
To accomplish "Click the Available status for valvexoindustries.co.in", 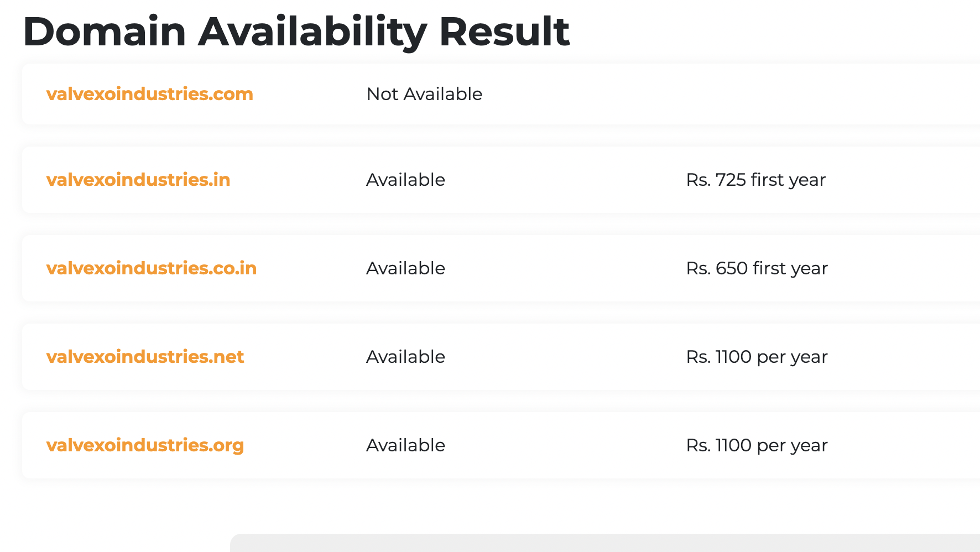I will click(x=405, y=268).
